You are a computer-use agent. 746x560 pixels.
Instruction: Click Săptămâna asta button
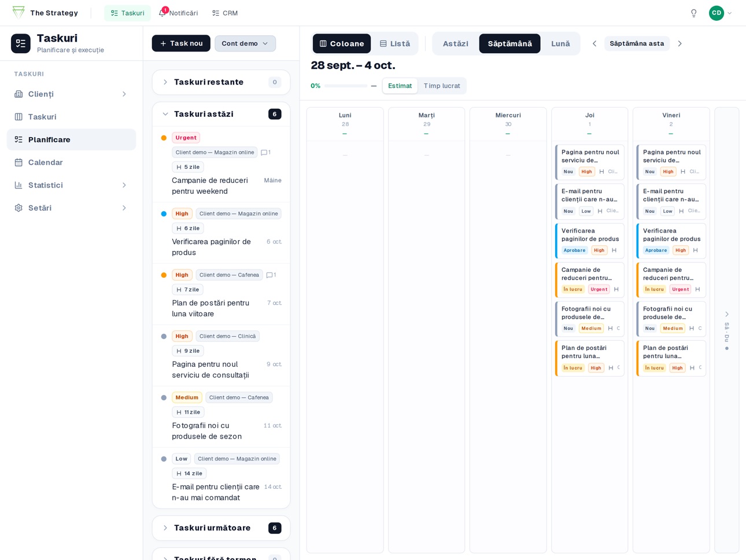point(637,43)
